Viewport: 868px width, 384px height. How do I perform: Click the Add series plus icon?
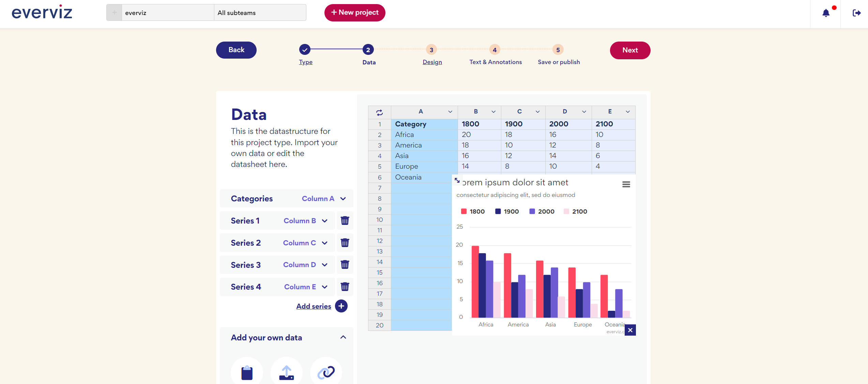(342, 306)
